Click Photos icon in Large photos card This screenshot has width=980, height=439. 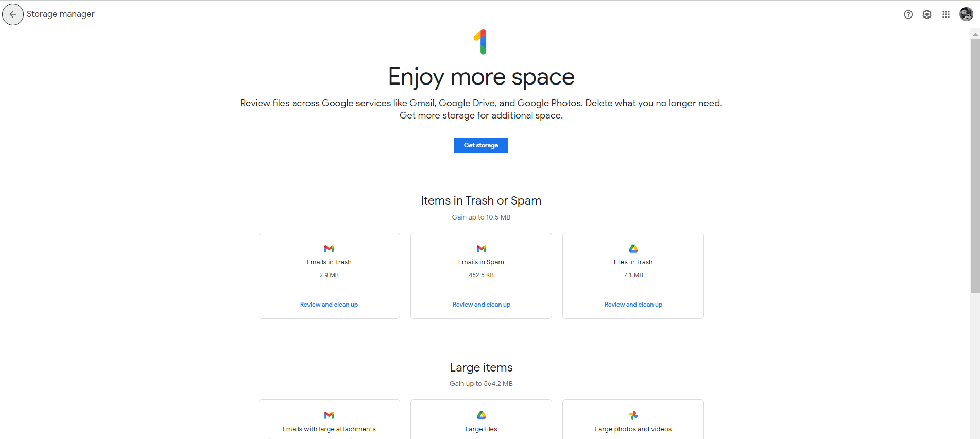pos(633,415)
